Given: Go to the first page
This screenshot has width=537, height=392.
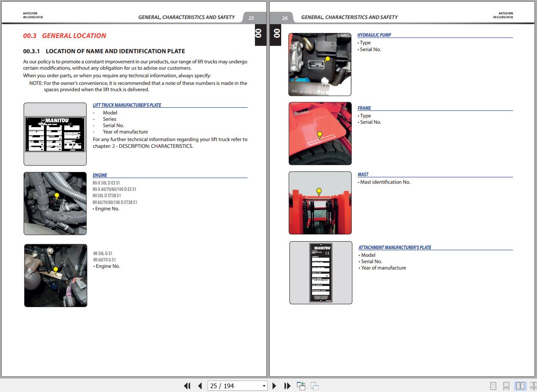Looking at the screenshot, I should point(187,386).
